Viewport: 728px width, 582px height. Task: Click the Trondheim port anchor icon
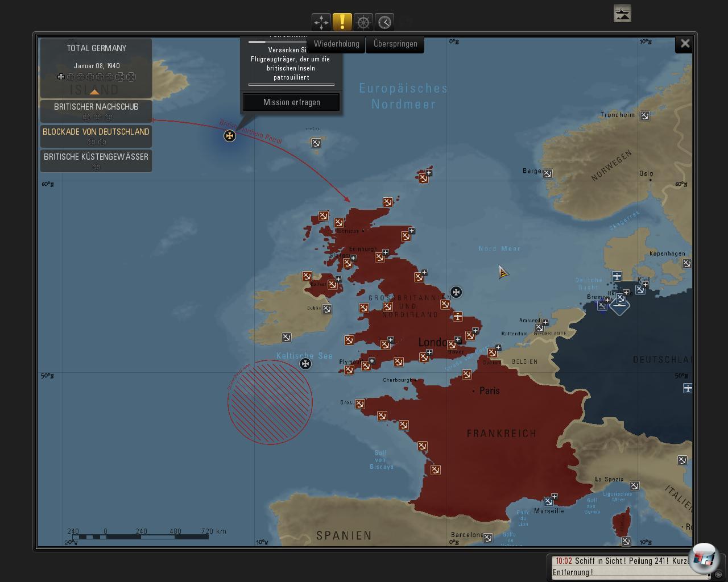(x=644, y=116)
